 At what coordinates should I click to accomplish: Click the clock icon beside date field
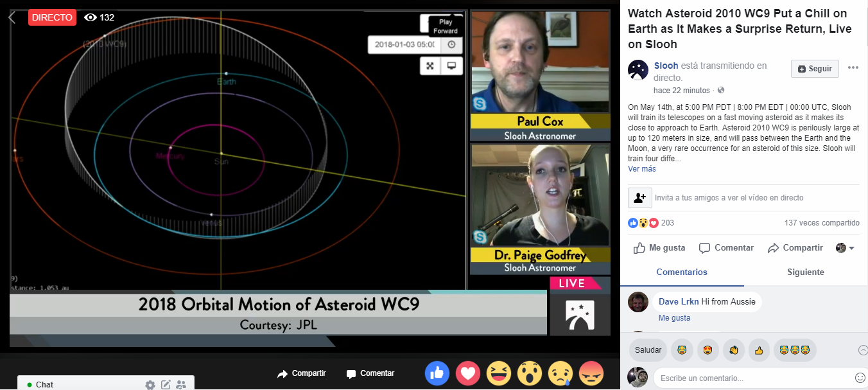coord(451,44)
